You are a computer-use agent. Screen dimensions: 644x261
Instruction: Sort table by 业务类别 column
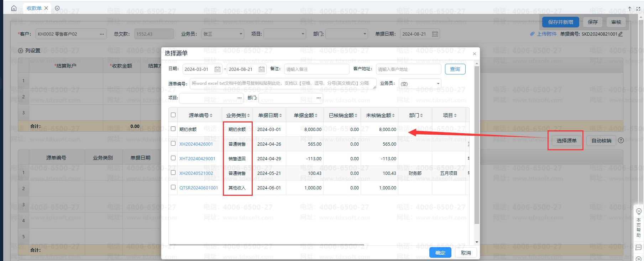(237, 115)
